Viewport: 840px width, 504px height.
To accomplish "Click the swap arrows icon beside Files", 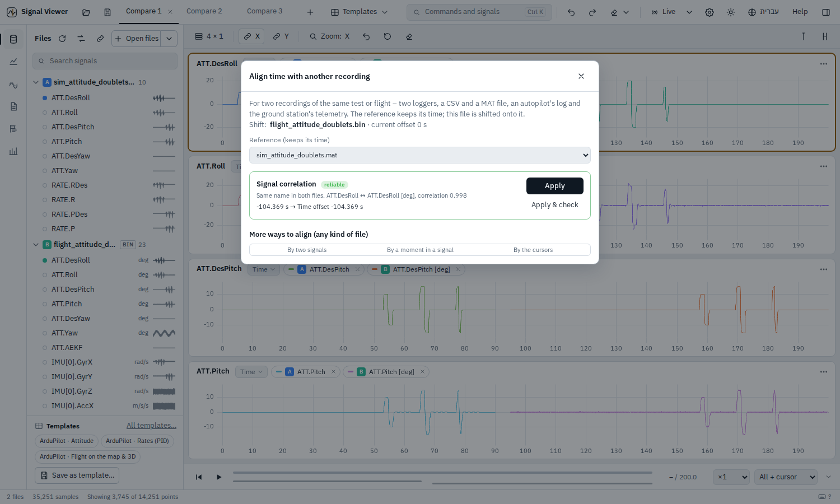I will pyautogui.click(x=81, y=39).
